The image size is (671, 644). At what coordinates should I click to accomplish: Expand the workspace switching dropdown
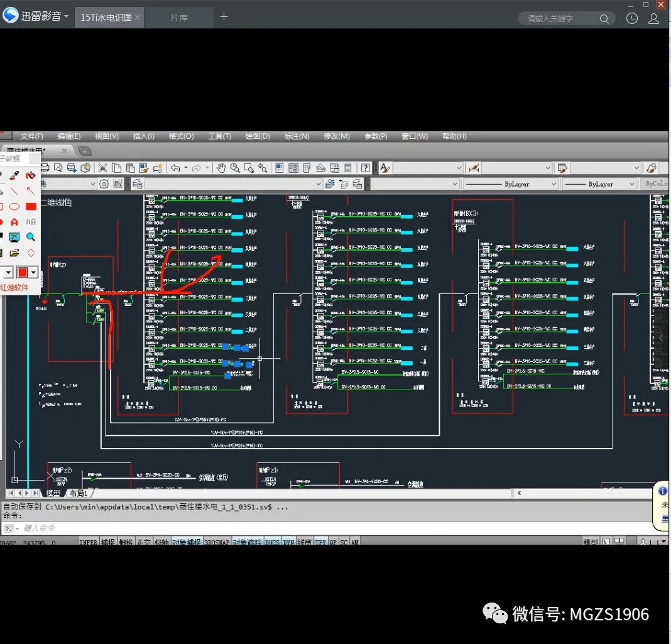92,184
